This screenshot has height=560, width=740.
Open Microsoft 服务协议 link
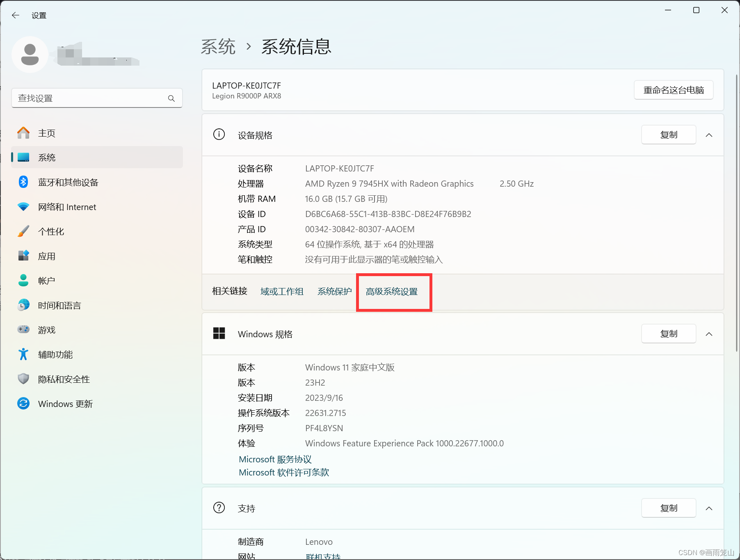pos(275,459)
